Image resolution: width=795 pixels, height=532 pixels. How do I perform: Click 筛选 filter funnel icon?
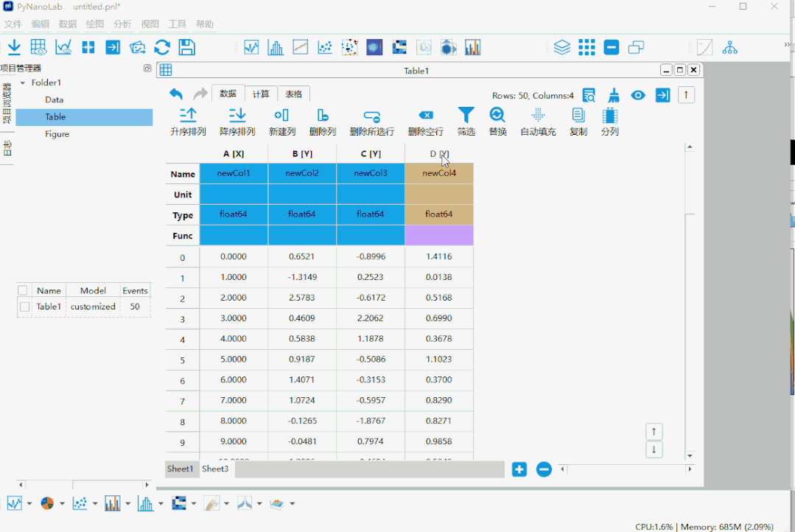pos(466,115)
